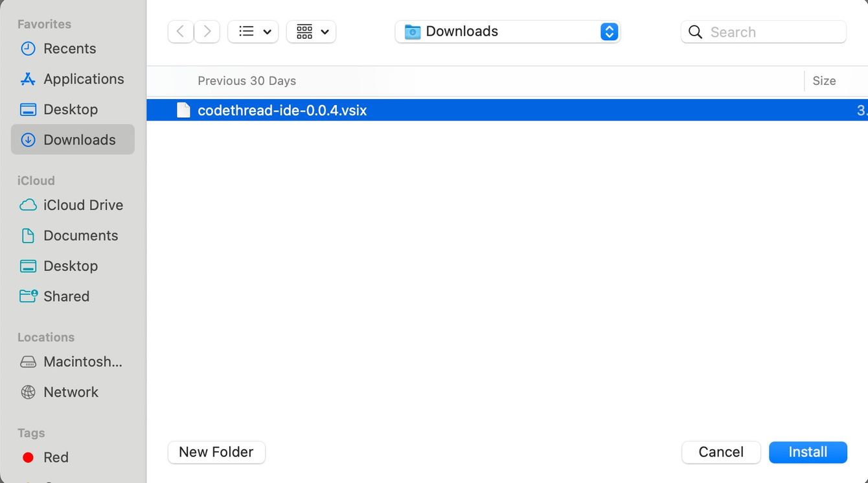
Task: Click the back navigation arrow
Action: click(181, 32)
